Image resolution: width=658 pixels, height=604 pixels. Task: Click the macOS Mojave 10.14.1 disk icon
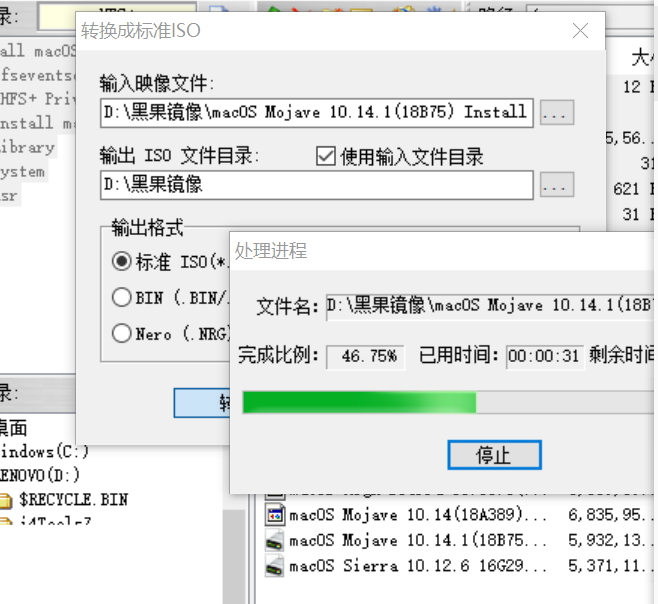click(275, 541)
